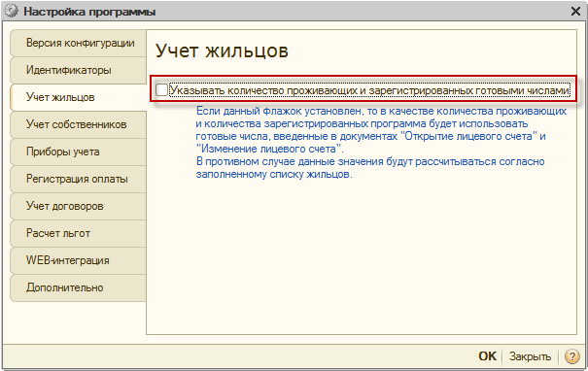Go to the Учет собственников tab
Viewport: 588px width, 371px height.
(79, 124)
